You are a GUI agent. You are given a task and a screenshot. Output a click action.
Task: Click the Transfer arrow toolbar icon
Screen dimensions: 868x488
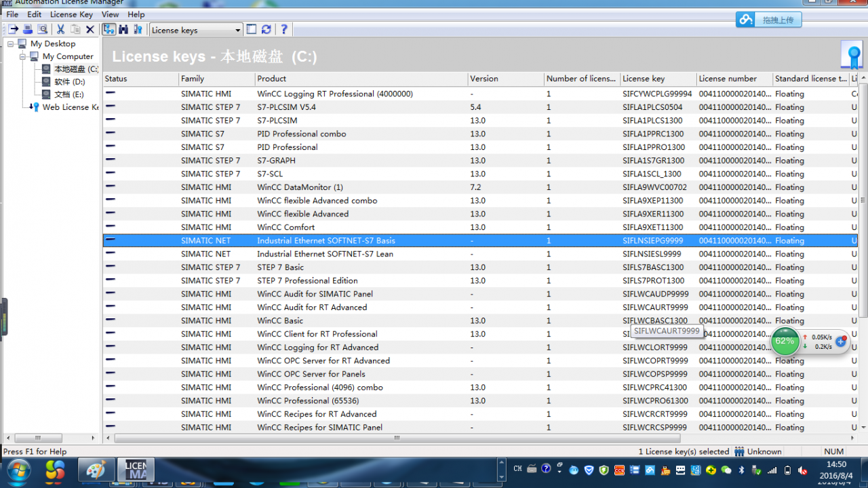(13, 29)
